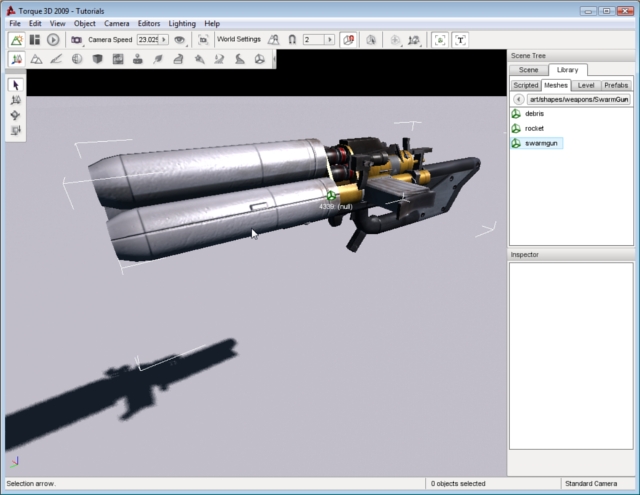Select the Move tool in side palette
Viewport: 640px width, 495px height.
point(16,101)
